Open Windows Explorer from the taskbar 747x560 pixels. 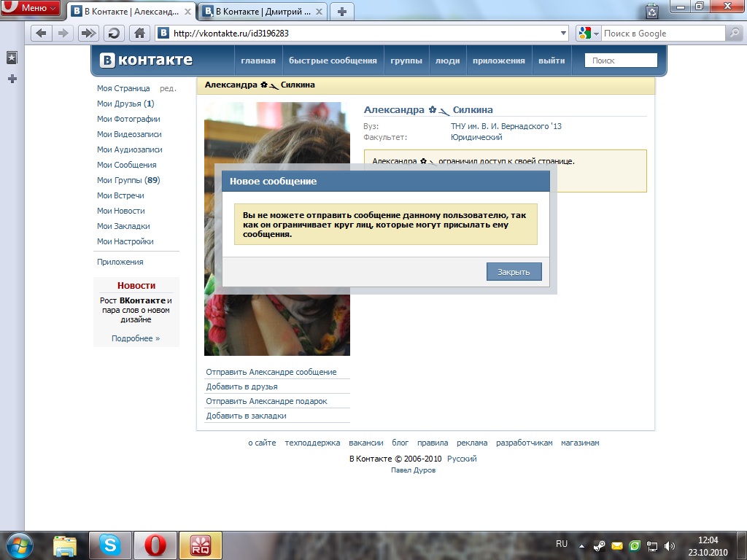(65, 545)
